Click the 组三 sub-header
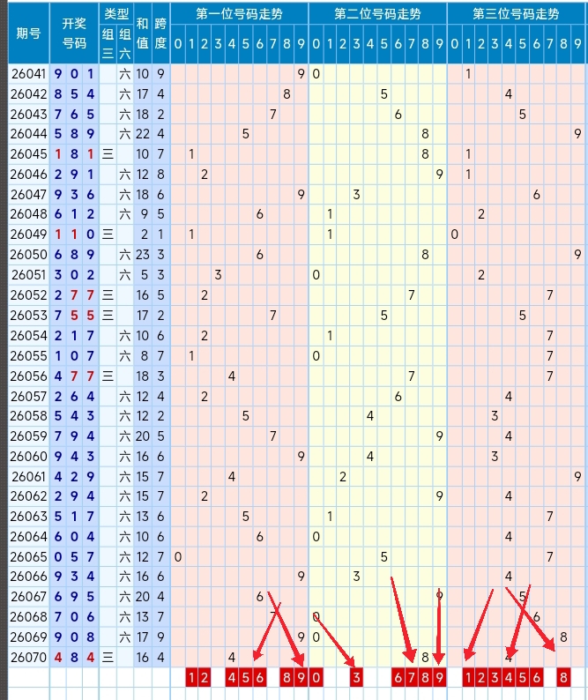This screenshot has width=588, height=700. (108, 44)
